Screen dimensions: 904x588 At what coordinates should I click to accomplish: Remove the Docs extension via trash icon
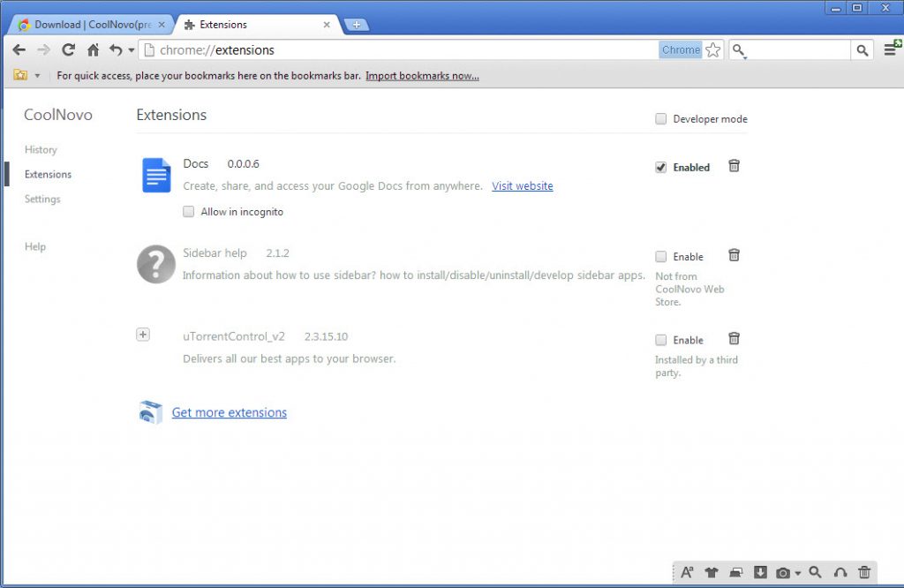pos(734,166)
